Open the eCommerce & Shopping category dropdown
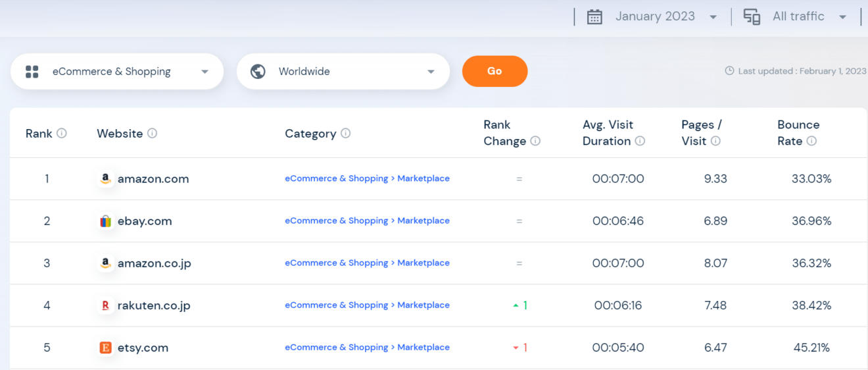Viewport: 868px width, 370px height. 117,72
